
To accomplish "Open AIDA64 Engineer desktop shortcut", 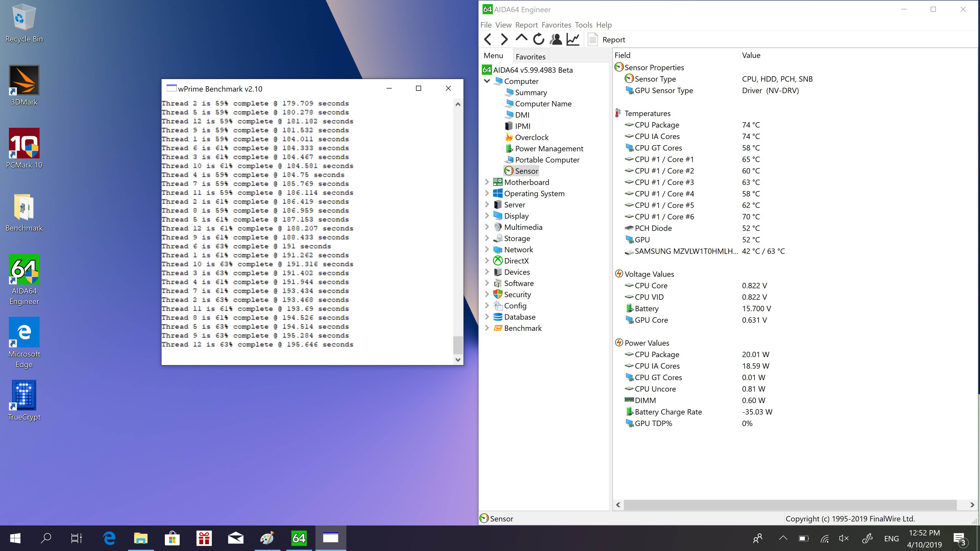I will point(24,280).
